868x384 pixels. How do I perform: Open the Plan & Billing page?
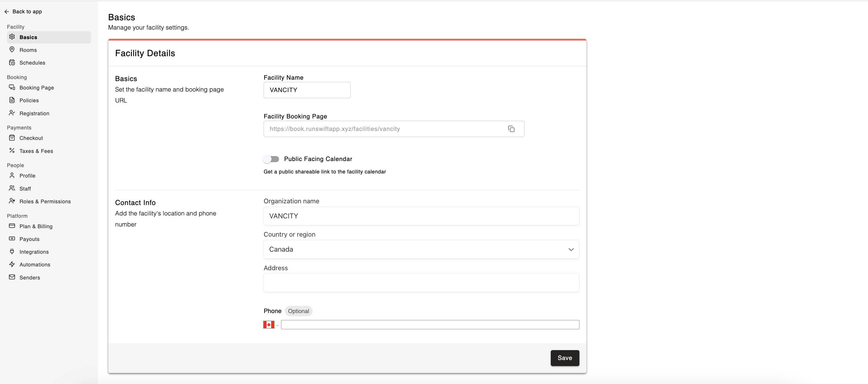(36, 226)
